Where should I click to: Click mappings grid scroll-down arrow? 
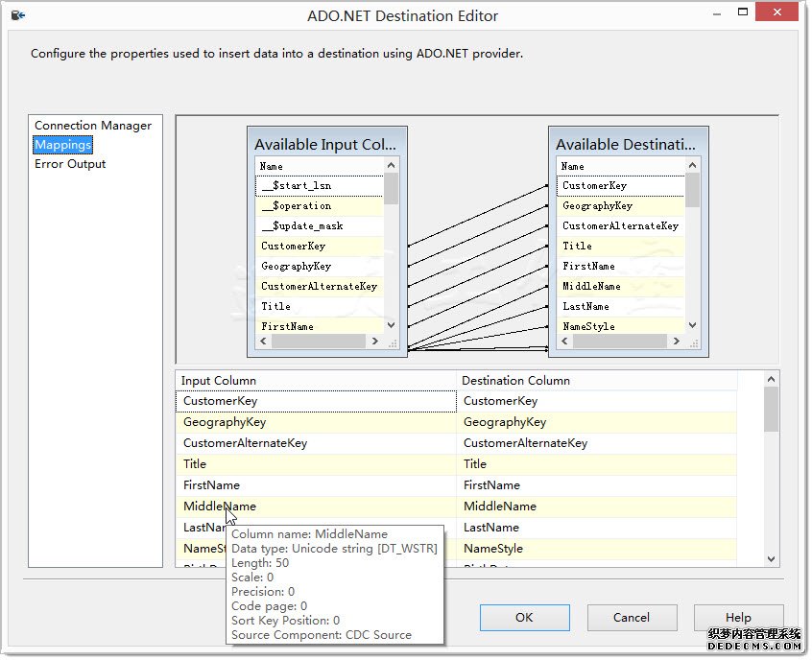(x=771, y=558)
